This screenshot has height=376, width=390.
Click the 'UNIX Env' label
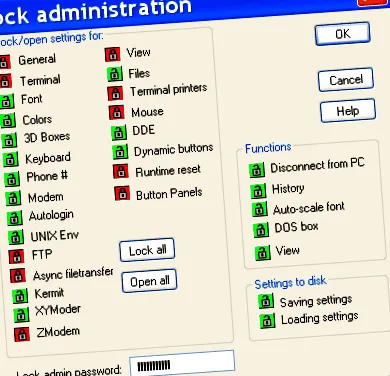(55, 235)
